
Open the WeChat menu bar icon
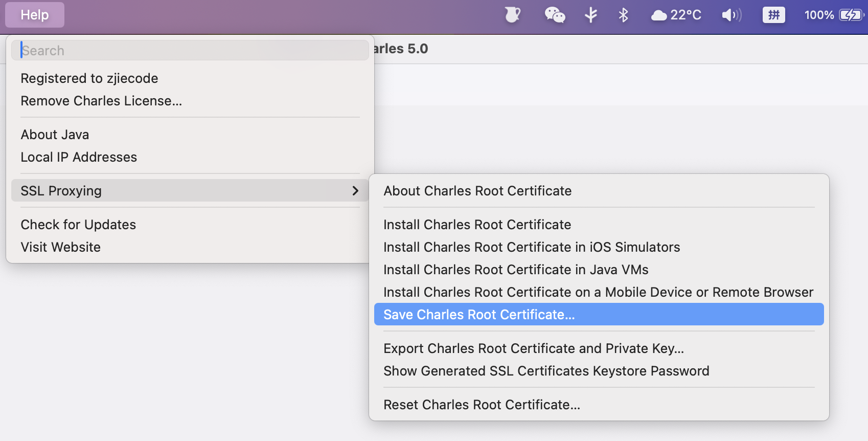tap(555, 15)
